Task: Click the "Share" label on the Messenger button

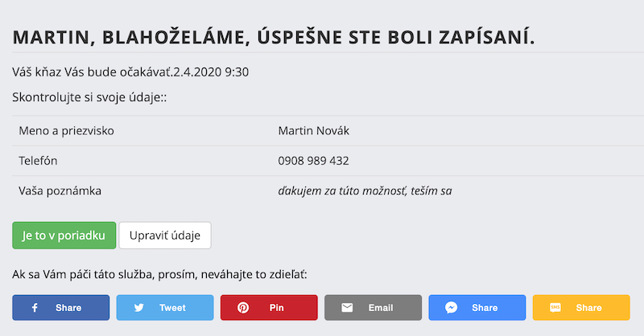Action: (x=485, y=308)
